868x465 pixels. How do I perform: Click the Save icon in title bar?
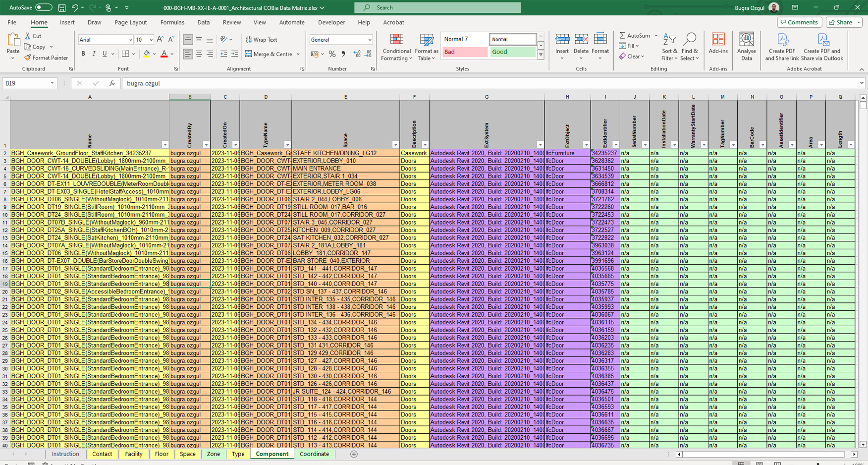point(62,8)
